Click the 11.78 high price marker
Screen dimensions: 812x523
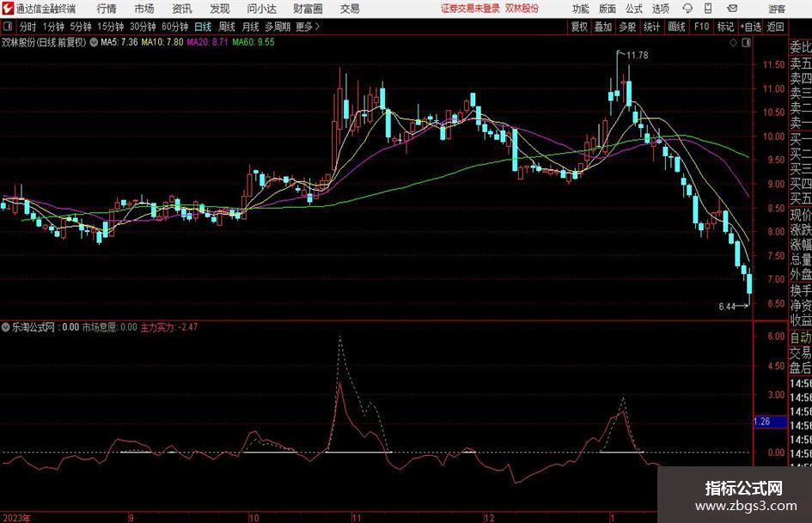tap(637, 55)
